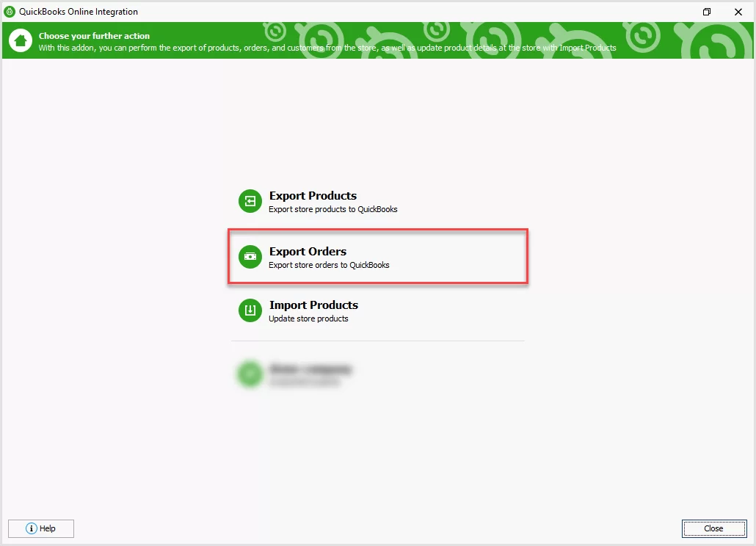Click the Help button
Screen dimensions: 756x546
pyautogui.click(x=41, y=528)
